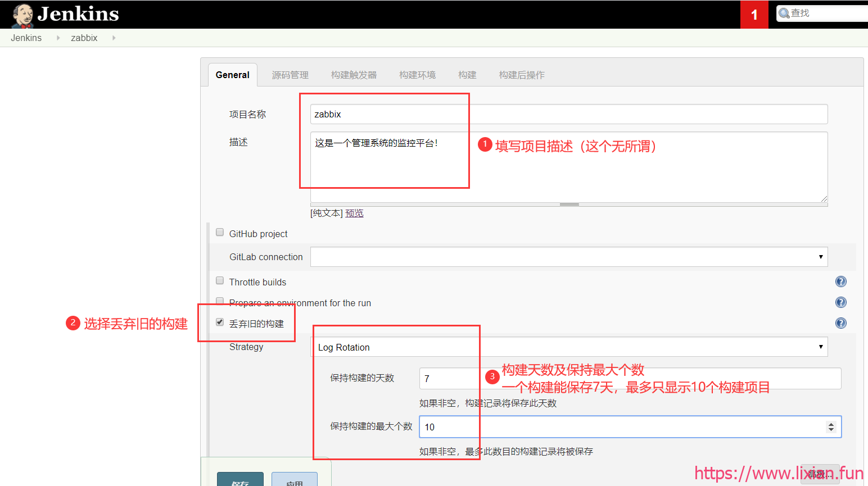Image resolution: width=868 pixels, height=486 pixels.
Task: Click into the 描述 description textarea
Action: coord(569,167)
